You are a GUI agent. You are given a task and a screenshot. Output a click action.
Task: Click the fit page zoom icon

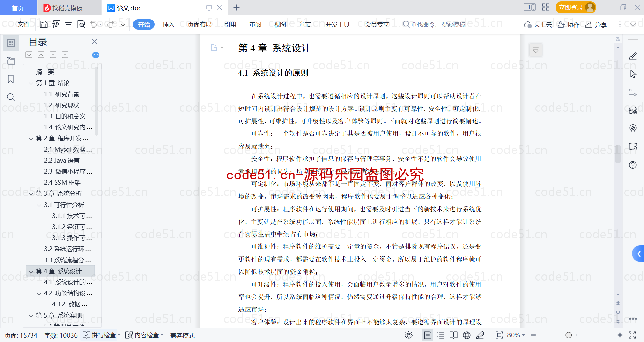[x=499, y=335]
